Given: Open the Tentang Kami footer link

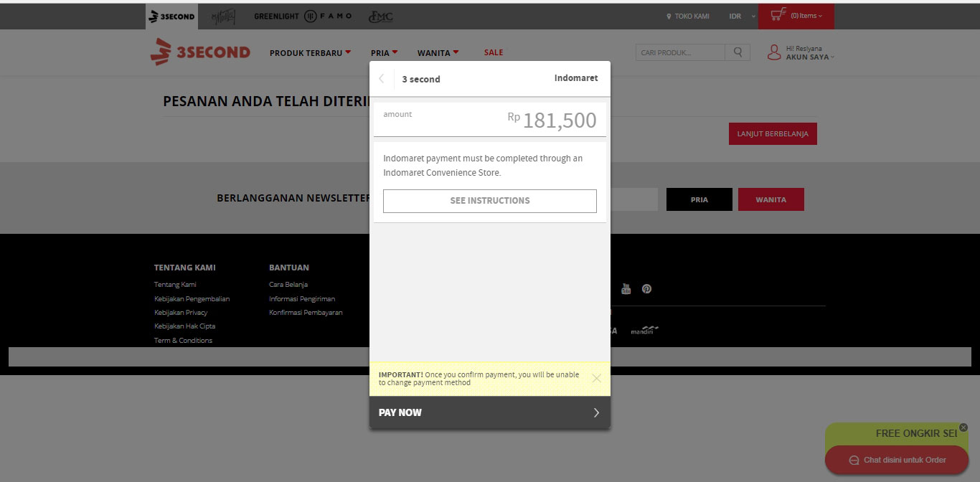Looking at the screenshot, I should (x=175, y=285).
